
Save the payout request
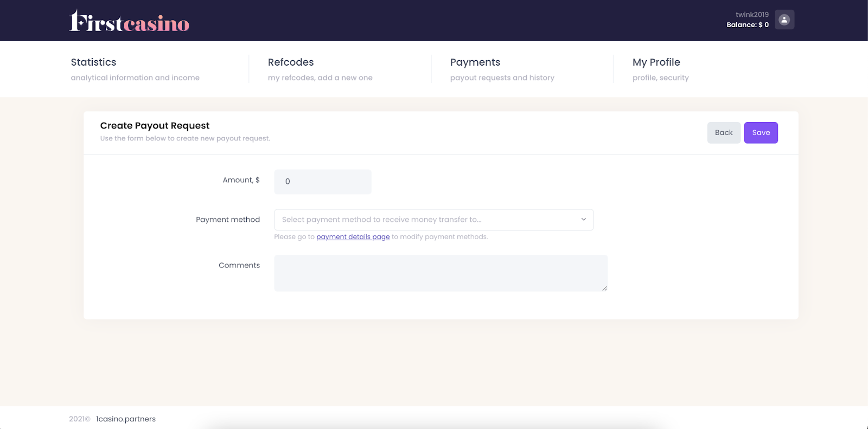click(x=761, y=133)
